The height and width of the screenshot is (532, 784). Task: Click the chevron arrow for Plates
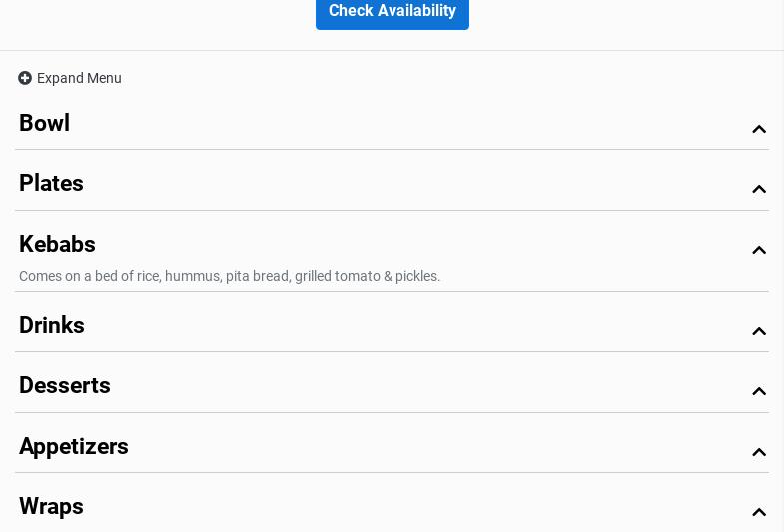tap(759, 189)
